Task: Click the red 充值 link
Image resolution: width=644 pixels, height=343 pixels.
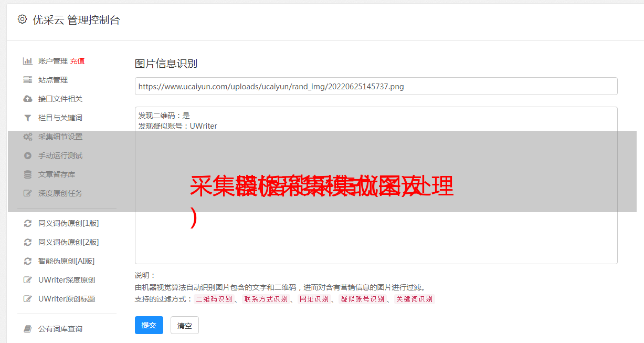Action: pyautogui.click(x=77, y=61)
